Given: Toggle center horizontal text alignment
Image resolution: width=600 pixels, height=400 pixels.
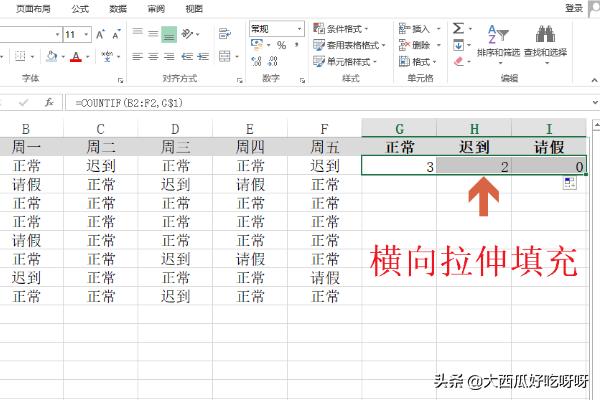Looking at the screenshot, I should click(x=154, y=57).
